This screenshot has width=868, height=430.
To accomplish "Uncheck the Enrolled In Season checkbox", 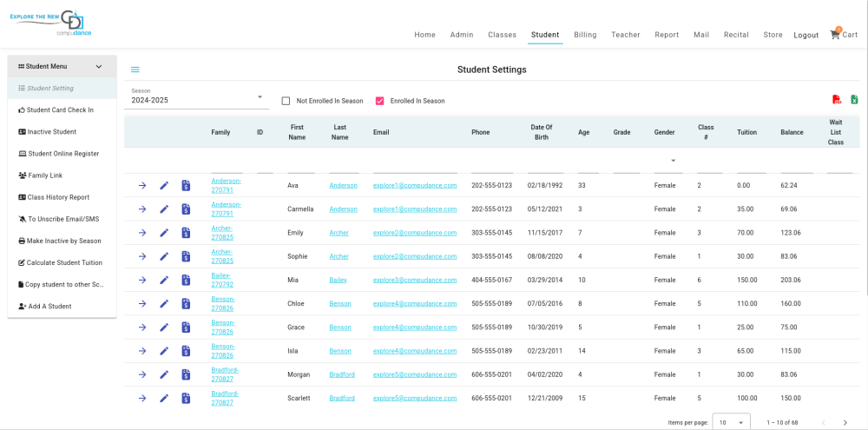I will coord(380,101).
